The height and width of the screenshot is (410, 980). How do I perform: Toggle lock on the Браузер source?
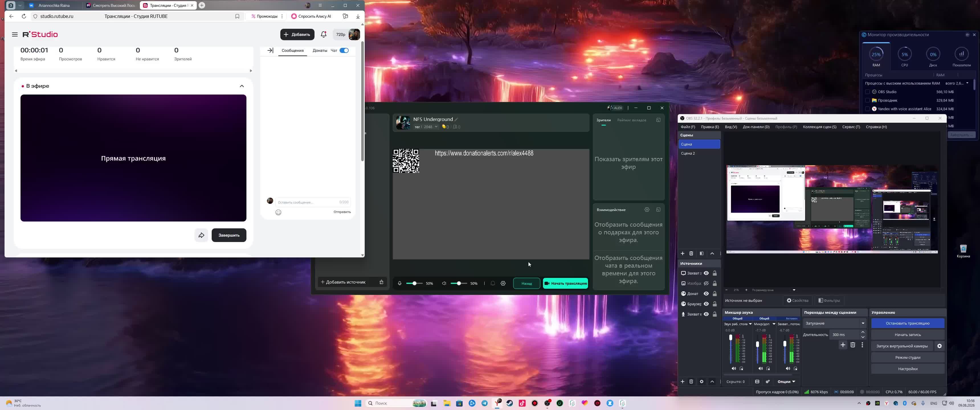click(x=715, y=304)
